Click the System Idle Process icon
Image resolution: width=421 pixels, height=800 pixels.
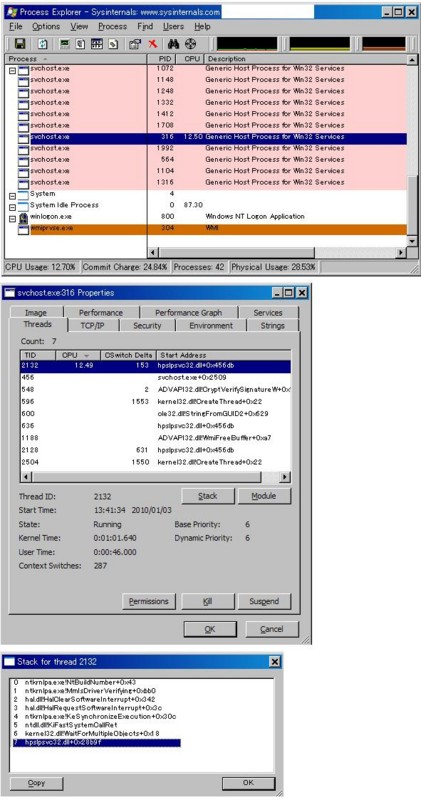[x=23, y=206]
